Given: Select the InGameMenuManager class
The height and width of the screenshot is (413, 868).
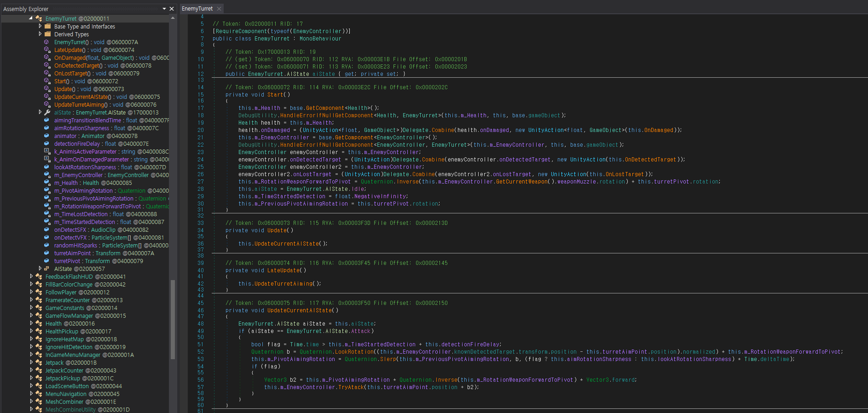Looking at the screenshot, I should 90,355.
